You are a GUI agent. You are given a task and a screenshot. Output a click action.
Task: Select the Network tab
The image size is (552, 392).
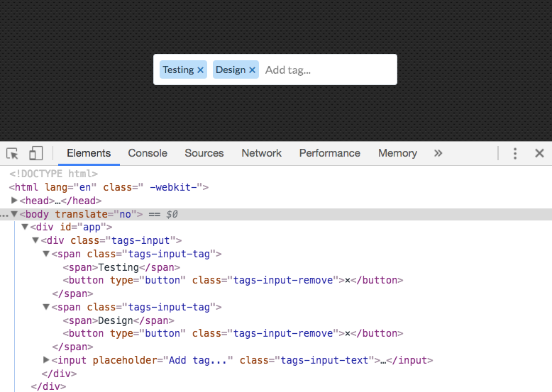click(x=262, y=153)
